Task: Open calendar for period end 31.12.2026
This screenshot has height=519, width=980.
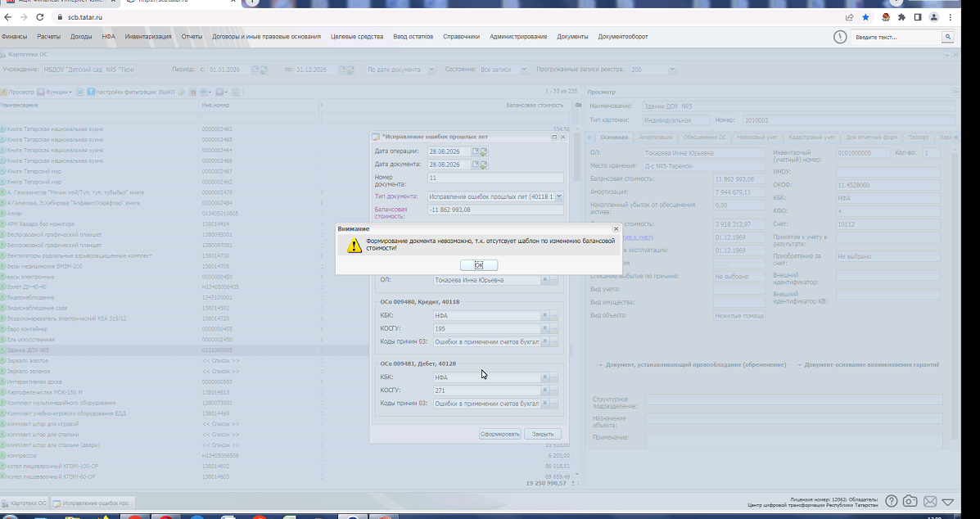Action: pyautogui.click(x=342, y=70)
